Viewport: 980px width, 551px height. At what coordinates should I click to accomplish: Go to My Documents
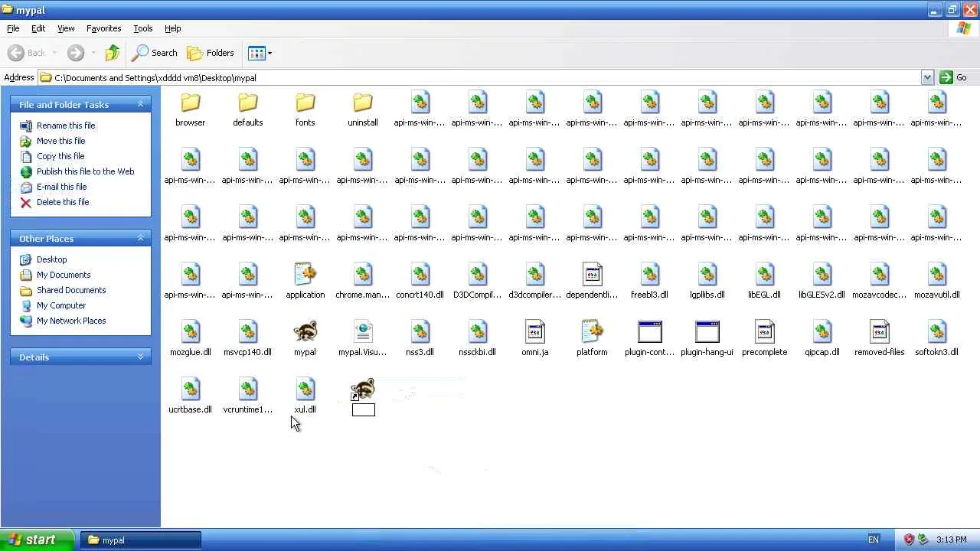tap(64, 275)
